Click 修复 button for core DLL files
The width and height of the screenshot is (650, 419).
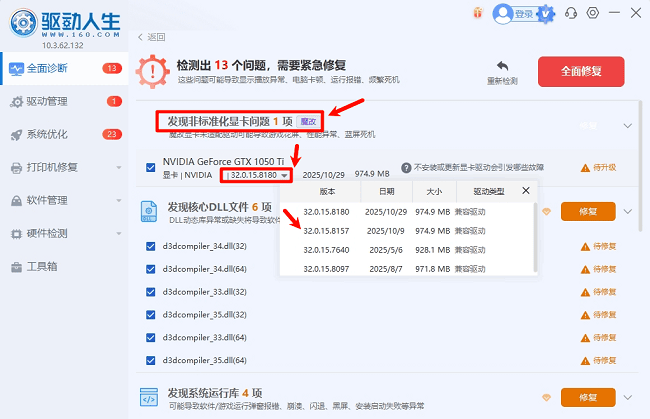(588, 212)
